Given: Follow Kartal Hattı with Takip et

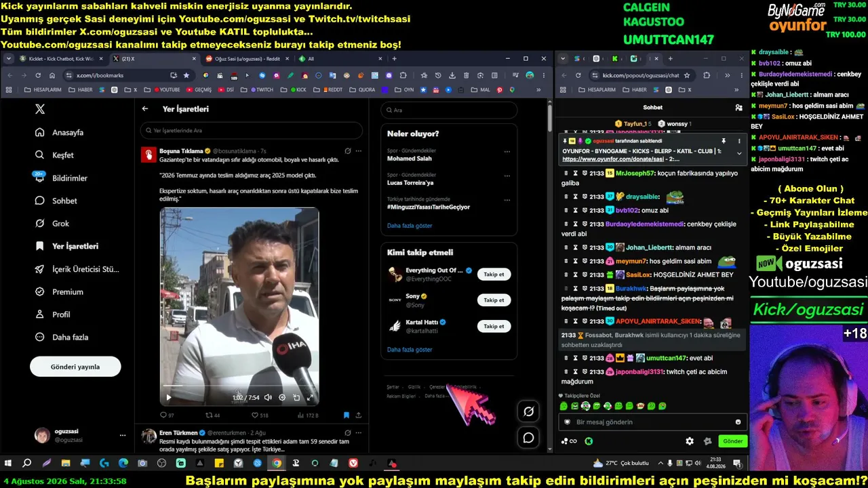Looking at the screenshot, I should pyautogui.click(x=494, y=326).
